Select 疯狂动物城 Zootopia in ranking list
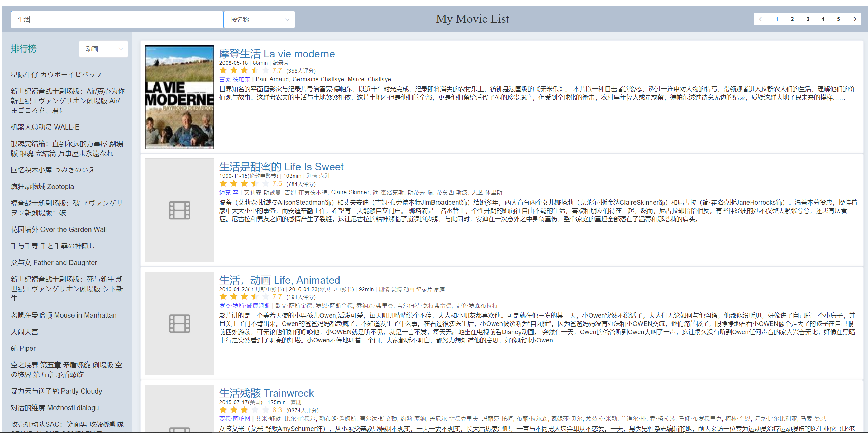This screenshot has width=868, height=433. click(42, 187)
